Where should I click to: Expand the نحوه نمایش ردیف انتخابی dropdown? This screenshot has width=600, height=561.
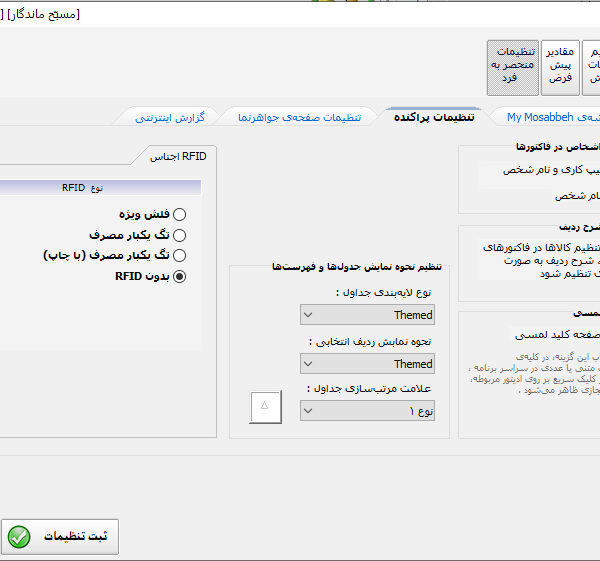pyautogui.click(x=367, y=364)
